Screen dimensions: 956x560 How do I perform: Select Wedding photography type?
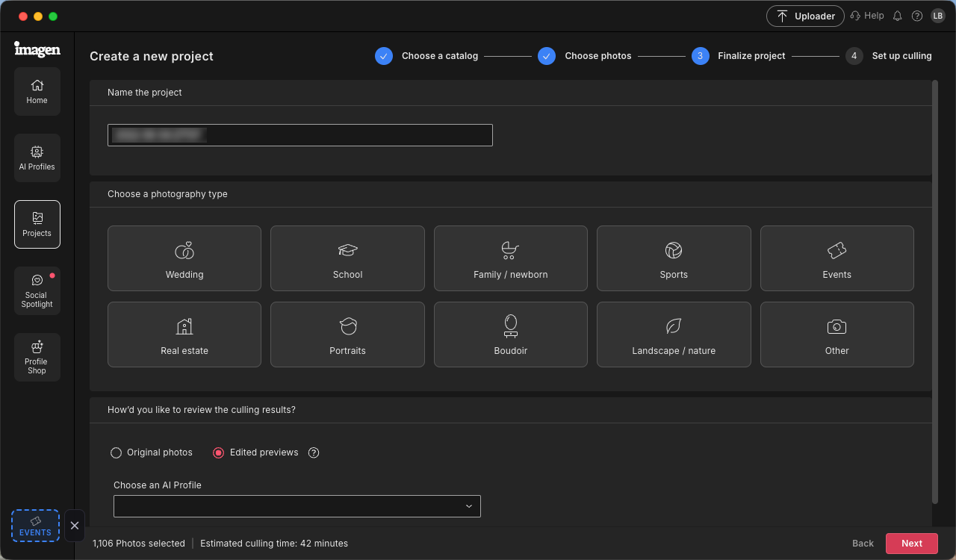(184, 258)
